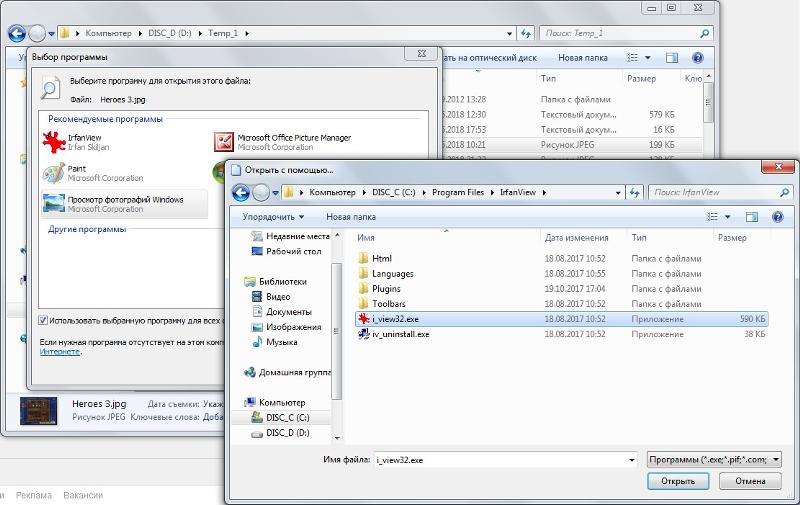Follow the Интернете link
The width and height of the screenshot is (800, 505).
click(60, 351)
